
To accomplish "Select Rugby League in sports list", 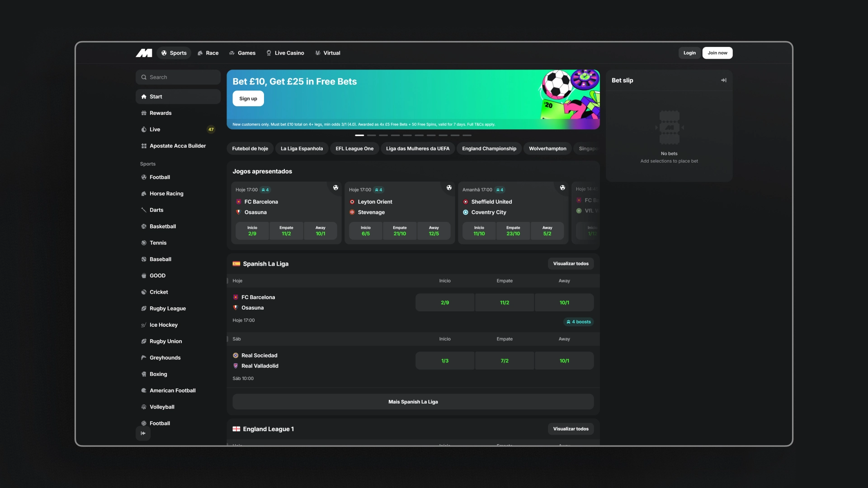I will click(178, 309).
